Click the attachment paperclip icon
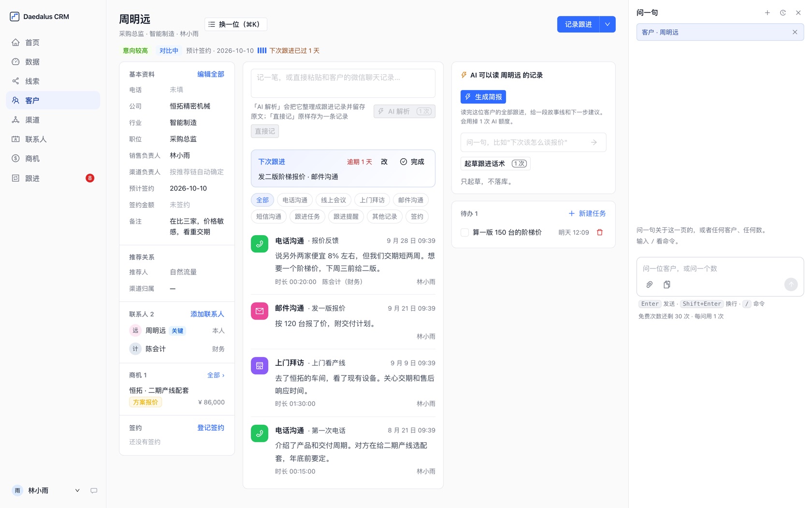This screenshot has width=812, height=508. pos(650,284)
